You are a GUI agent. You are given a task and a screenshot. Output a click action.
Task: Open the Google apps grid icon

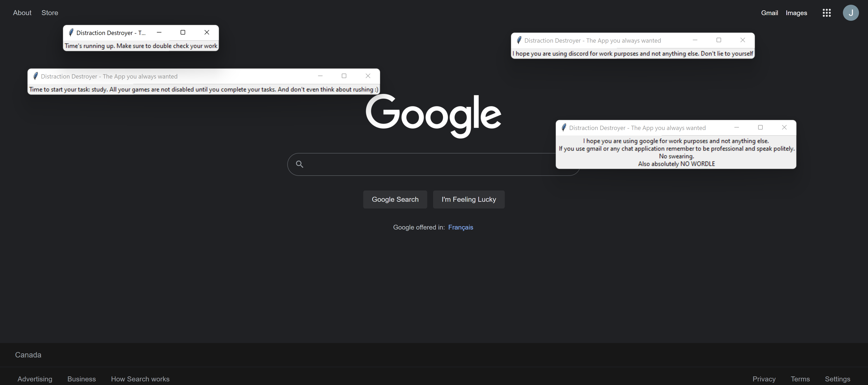826,13
